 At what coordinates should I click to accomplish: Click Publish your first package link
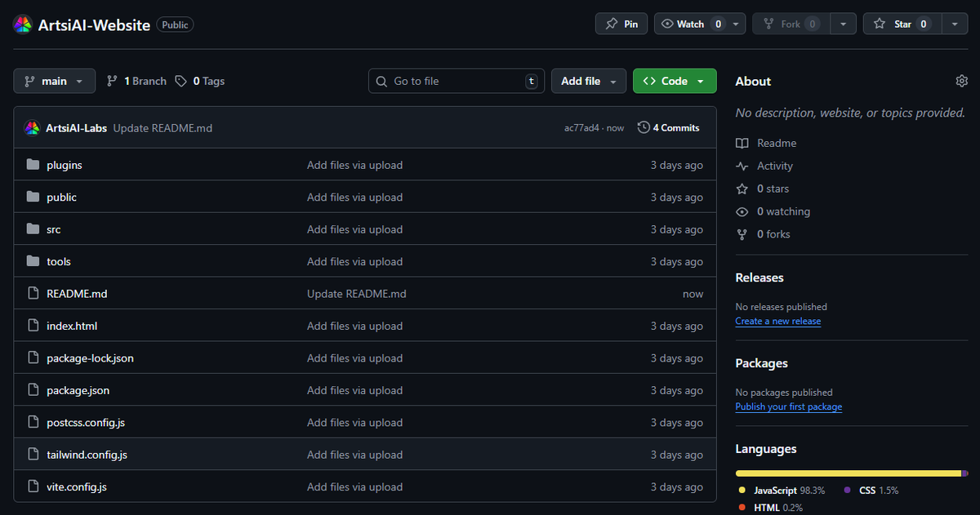tap(789, 406)
